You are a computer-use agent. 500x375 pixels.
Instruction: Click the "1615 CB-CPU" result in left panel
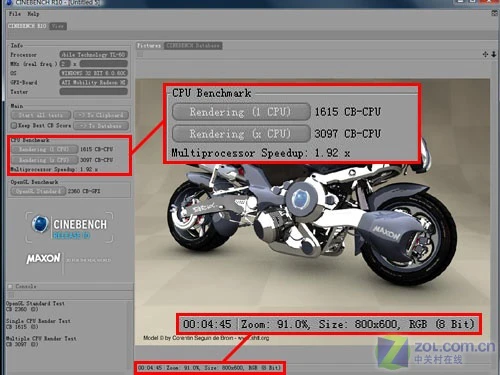tap(97, 149)
